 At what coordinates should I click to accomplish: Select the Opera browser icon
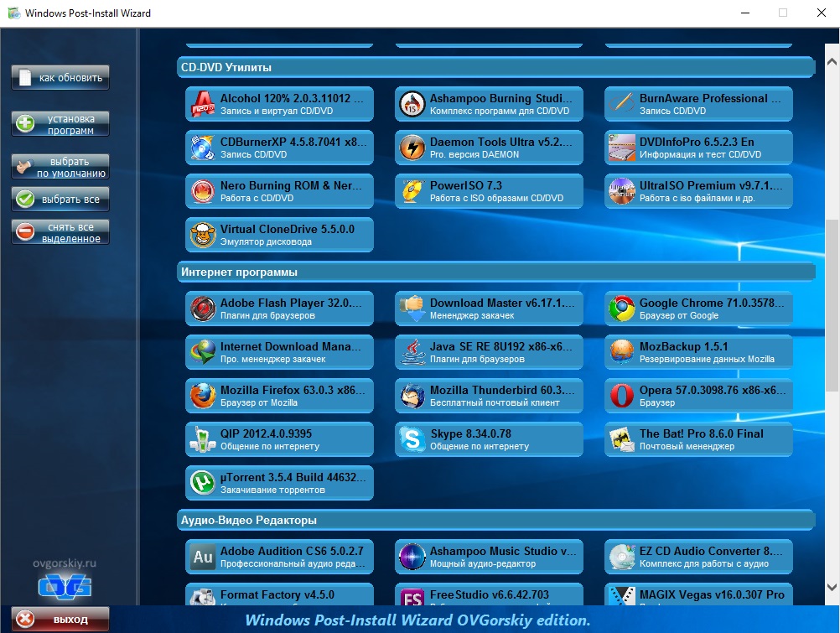621,396
